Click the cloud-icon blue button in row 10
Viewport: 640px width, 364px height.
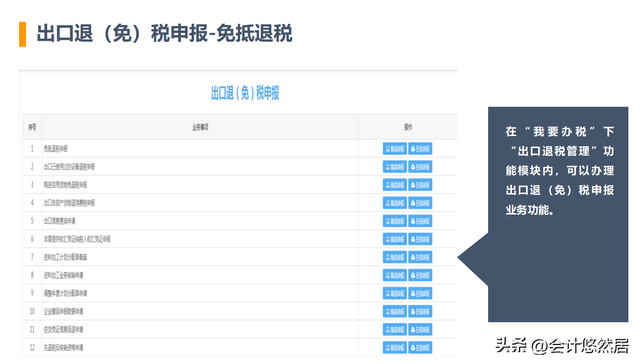coord(420,311)
